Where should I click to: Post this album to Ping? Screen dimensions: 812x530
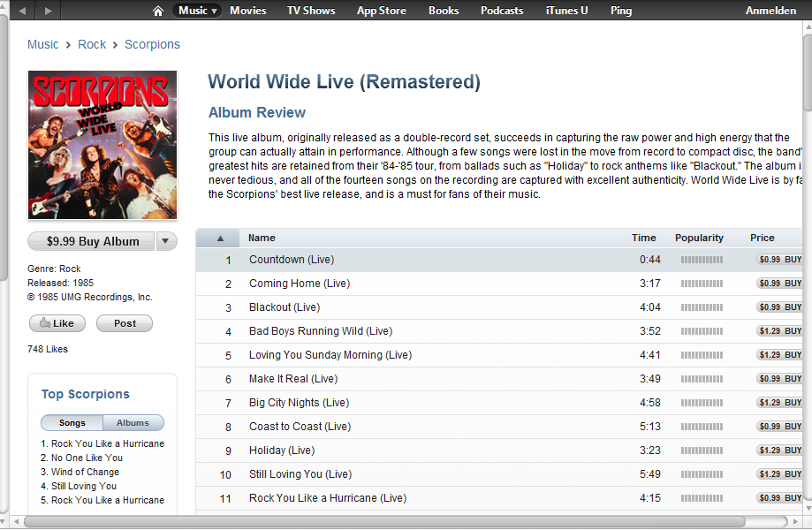click(125, 323)
